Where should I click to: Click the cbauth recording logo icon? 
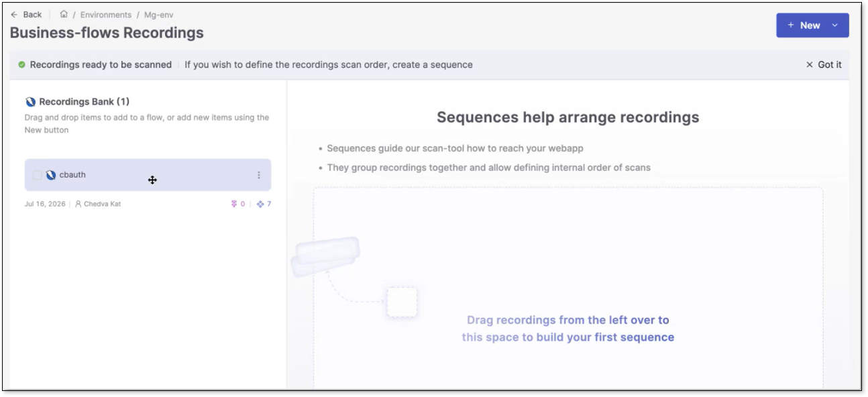click(x=51, y=175)
